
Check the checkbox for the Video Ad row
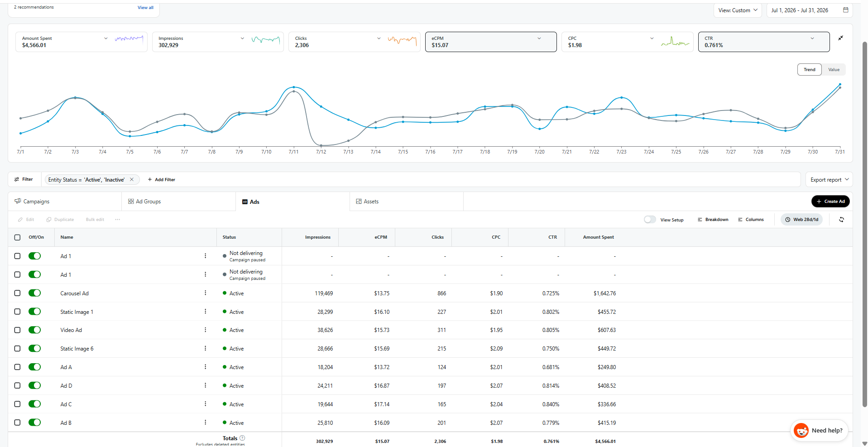point(17,330)
